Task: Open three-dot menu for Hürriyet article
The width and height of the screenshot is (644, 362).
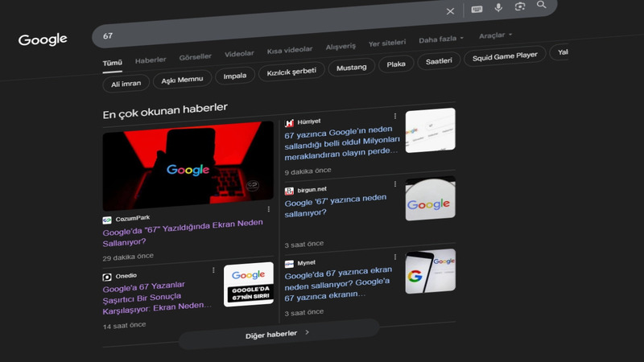Action: (x=394, y=117)
